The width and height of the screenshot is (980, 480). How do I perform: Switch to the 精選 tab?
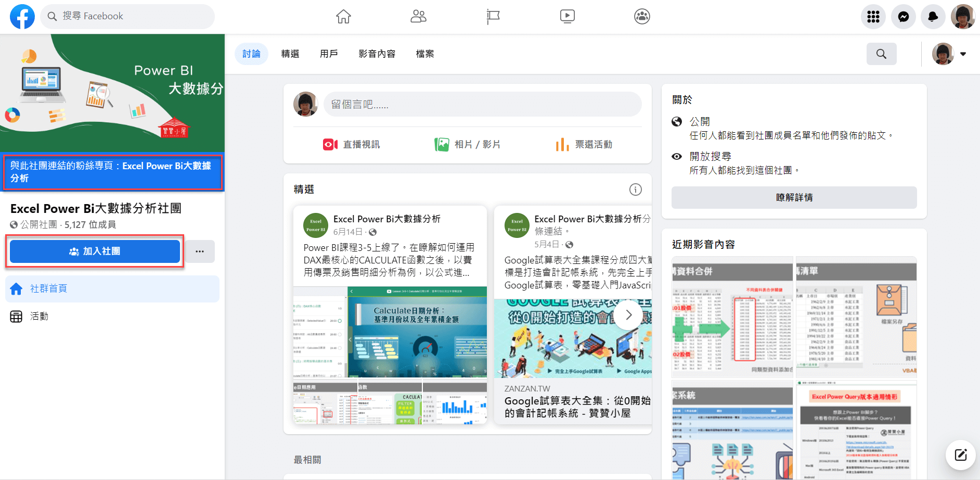pos(290,54)
